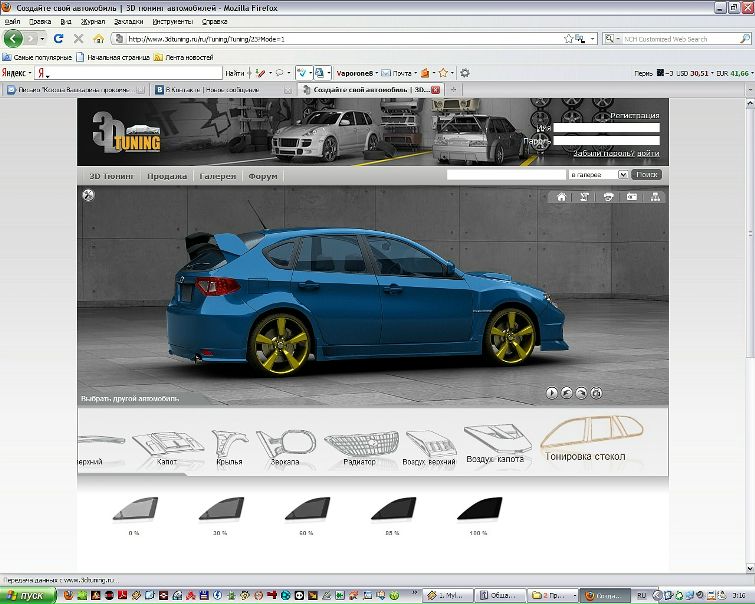
Task: Click the Найти button on Yandex bar
Action: point(235,73)
